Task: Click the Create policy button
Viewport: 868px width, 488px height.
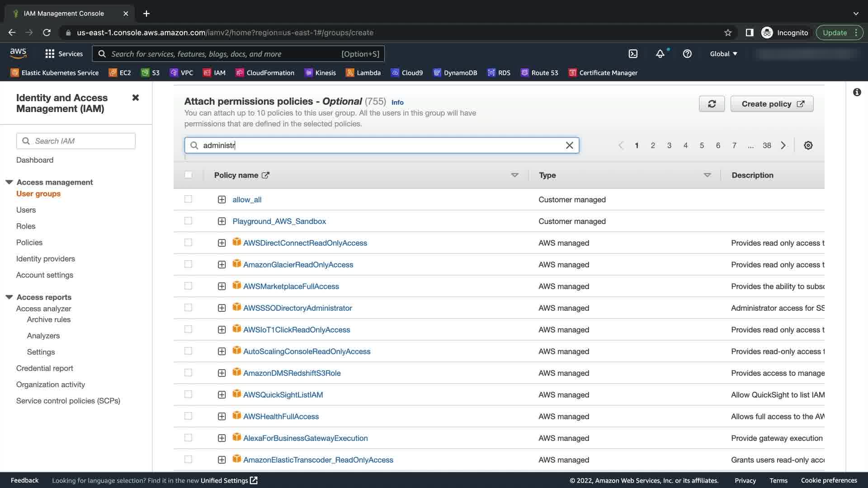Action: coord(772,104)
